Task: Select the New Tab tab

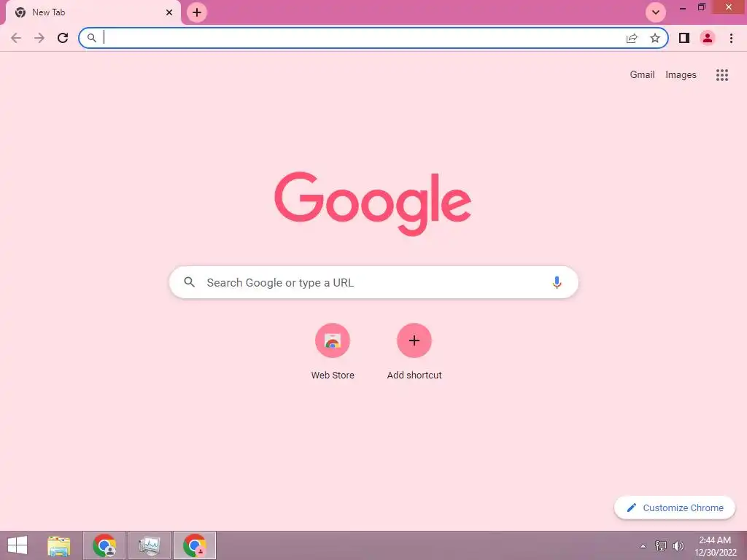Action: pyautogui.click(x=93, y=13)
